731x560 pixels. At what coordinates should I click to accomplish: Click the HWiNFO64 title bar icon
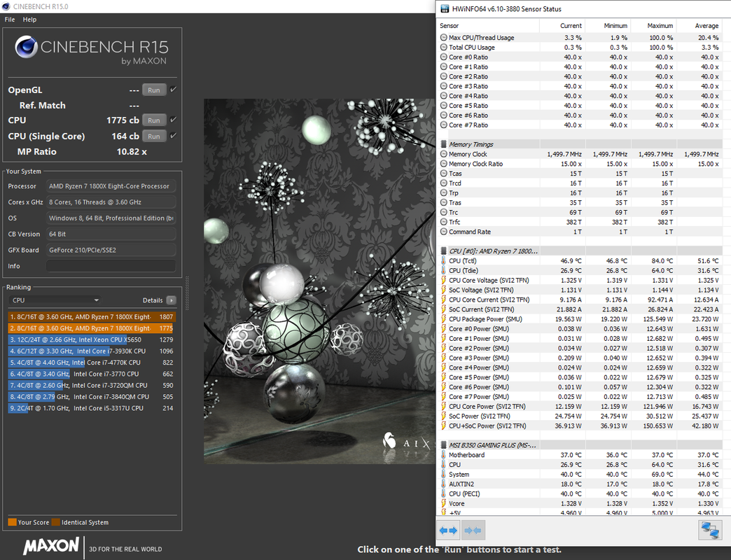tap(445, 9)
